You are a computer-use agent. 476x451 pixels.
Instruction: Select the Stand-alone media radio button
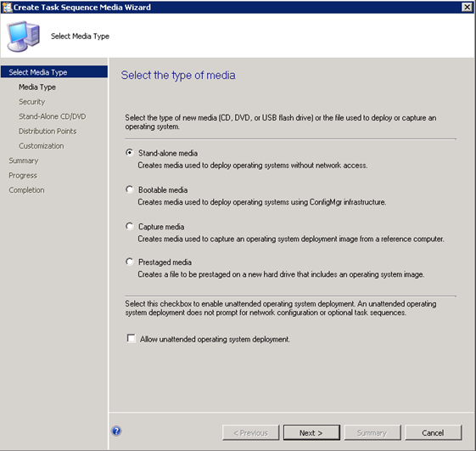pyautogui.click(x=130, y=153)
